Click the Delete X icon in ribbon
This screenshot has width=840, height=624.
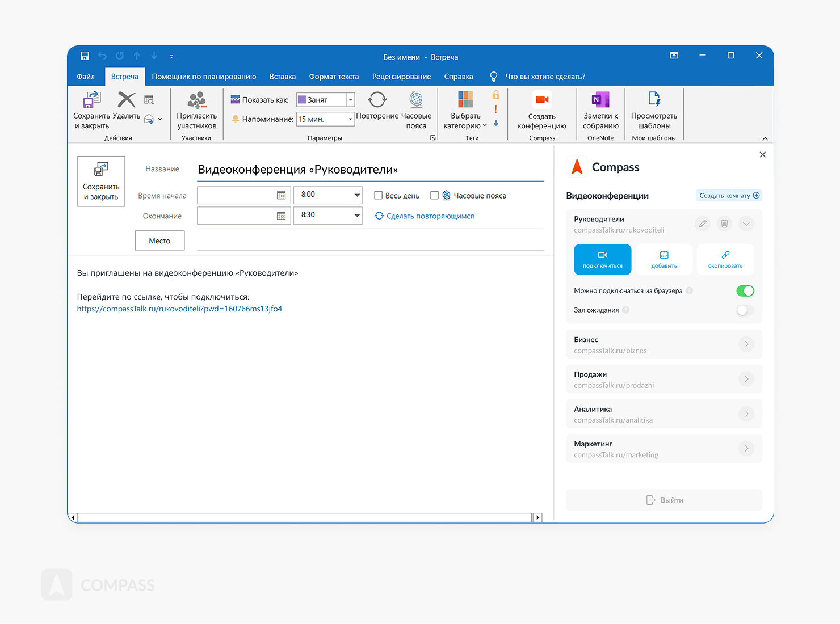point(126,100)
